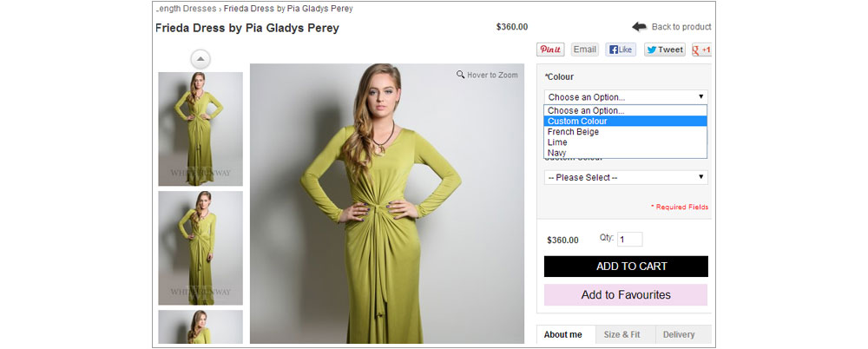Open the Colour dropdown

(626, 97)
